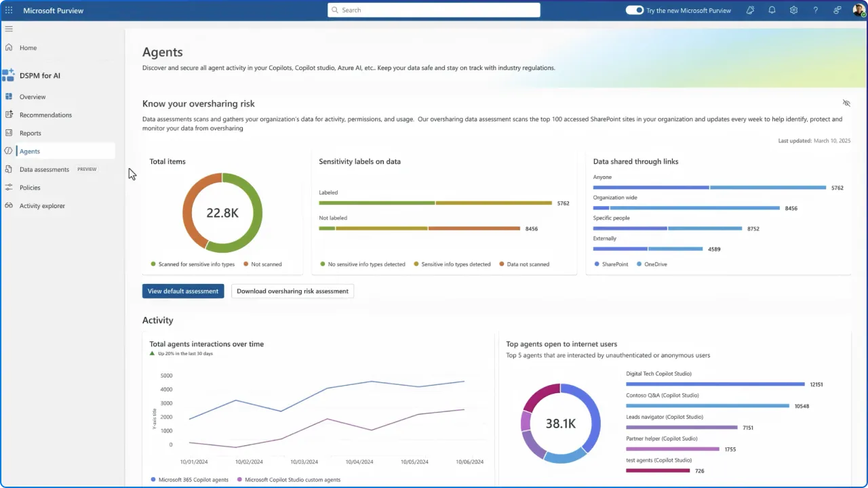Viewport: 868px width, 488px height.
Task: Hide the oversharing risk section via eye icon
Action: (846, 103)
